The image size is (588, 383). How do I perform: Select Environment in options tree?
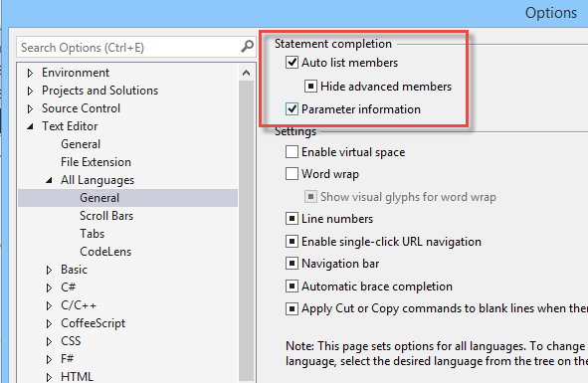pos(76,73)
